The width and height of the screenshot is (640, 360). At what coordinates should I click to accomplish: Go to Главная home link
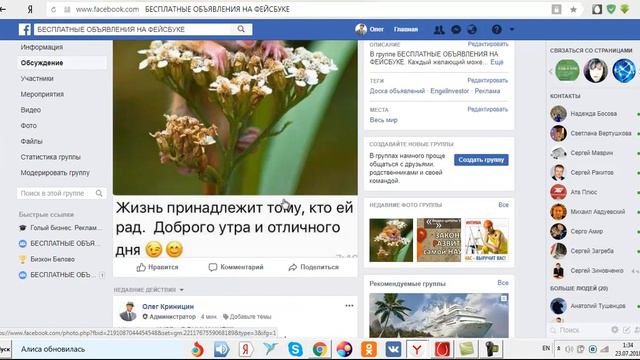click(x=406, y=29)
